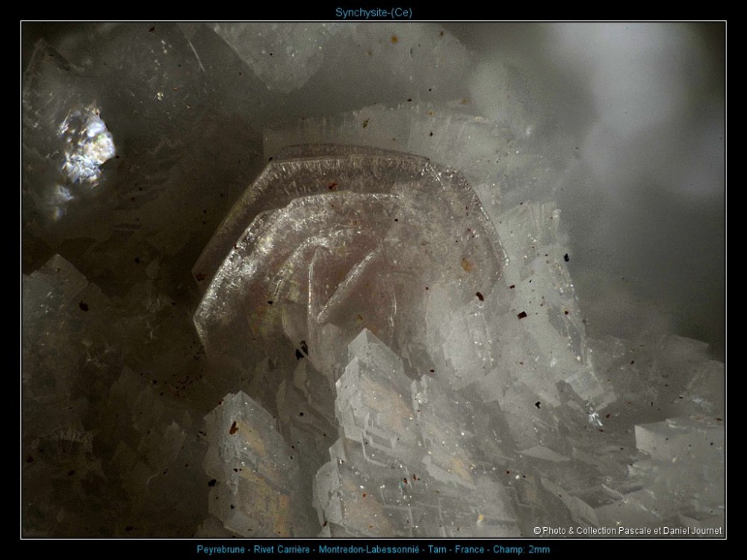Screen dimensions: 747x560
Task: Click the yellowish stained crystal at bottom left
Action: click(250, 448)
